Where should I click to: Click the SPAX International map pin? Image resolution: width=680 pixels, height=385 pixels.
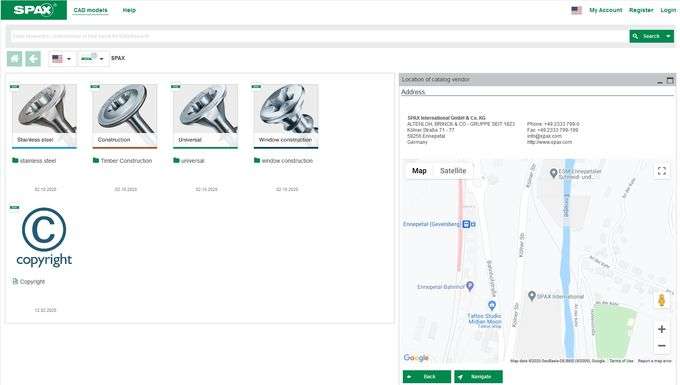(x=532, y=296)
